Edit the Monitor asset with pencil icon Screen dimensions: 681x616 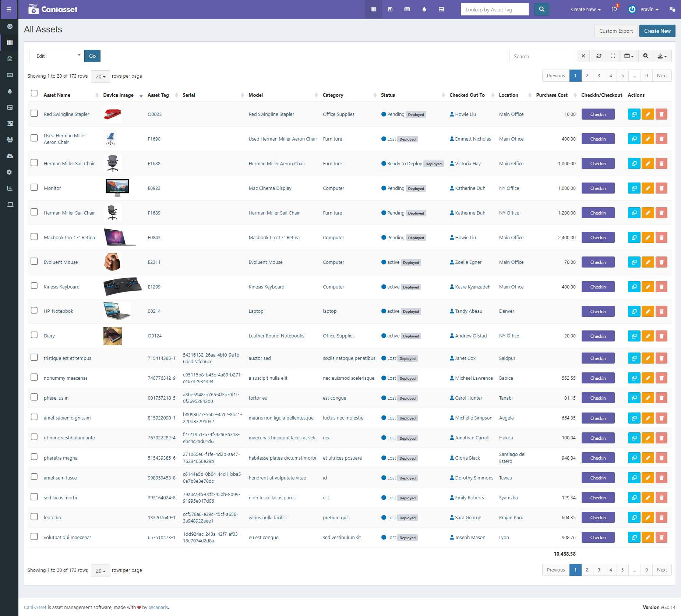pyautogui.click(x=648, y=188)
